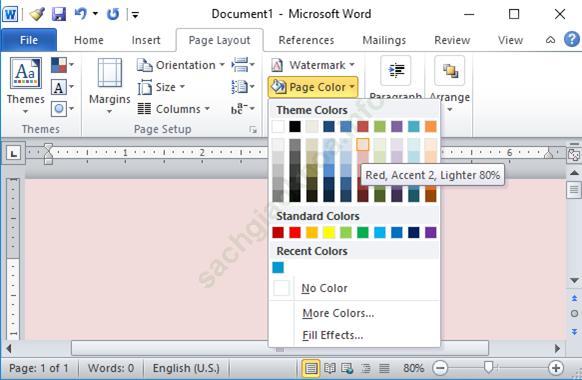Switch to Outline view
The height and width of the screenshot is (380, 582).
[366, 368]
